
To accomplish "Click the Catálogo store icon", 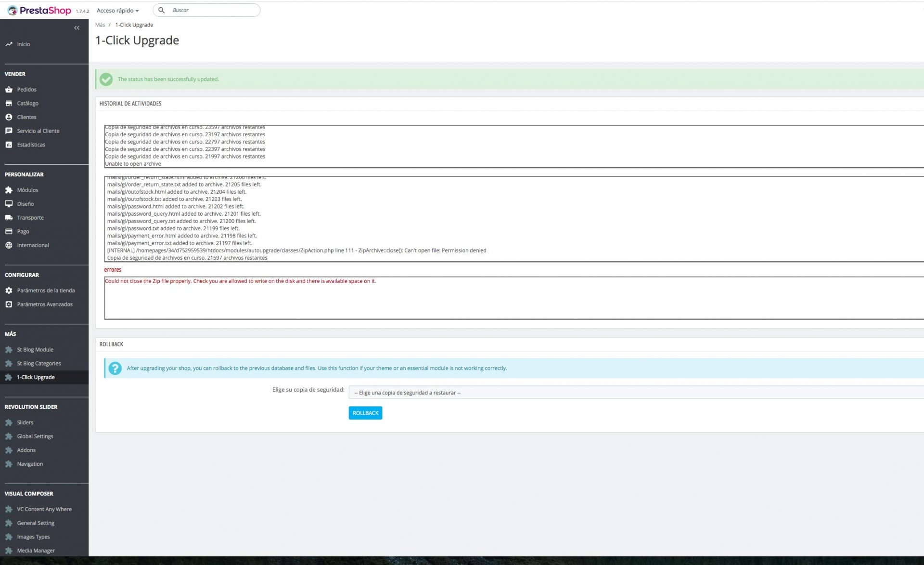I will tap(9, 103).
